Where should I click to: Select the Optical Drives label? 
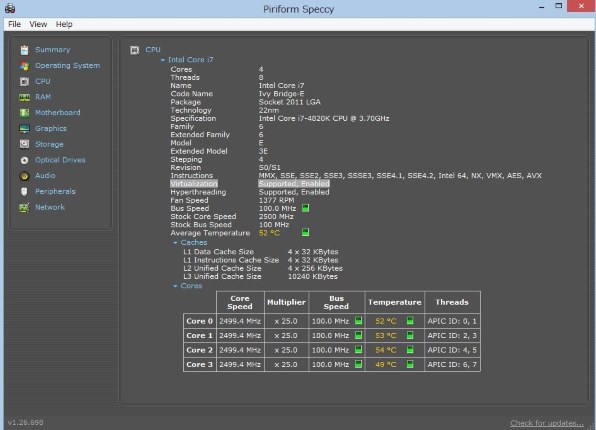[x=60, y=160]
